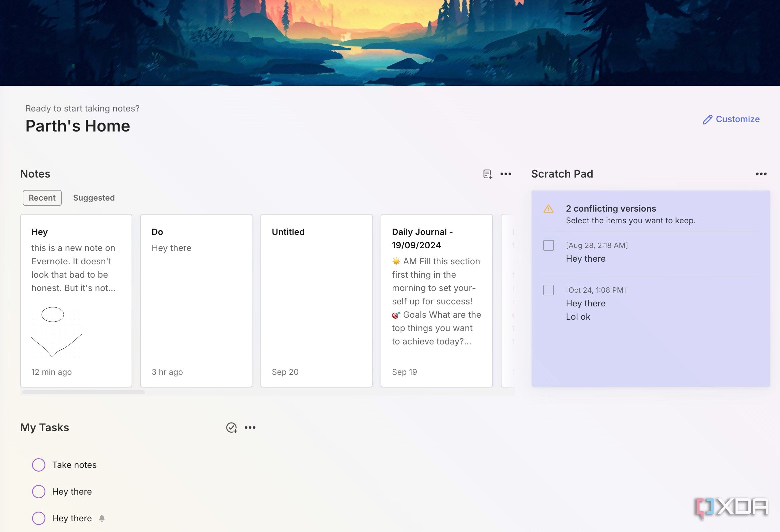Viewport: 780px width, 532px height.
Task: Click the new note icon in Notes header
Action: tap(488, 174)
